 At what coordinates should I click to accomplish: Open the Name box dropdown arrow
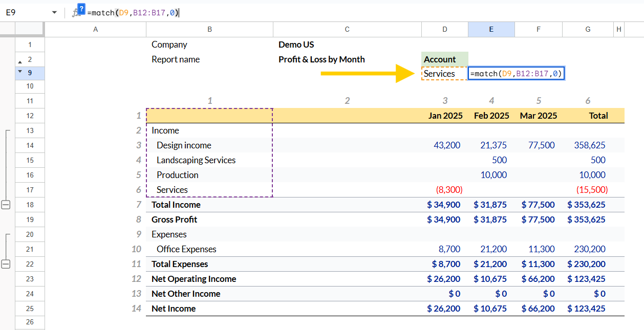coord(55,12)
